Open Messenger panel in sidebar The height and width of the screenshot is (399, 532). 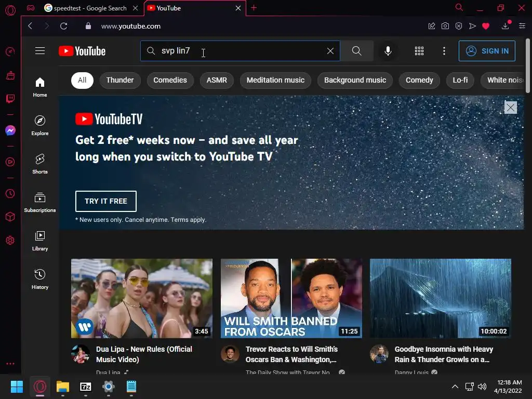click(10, 130)
